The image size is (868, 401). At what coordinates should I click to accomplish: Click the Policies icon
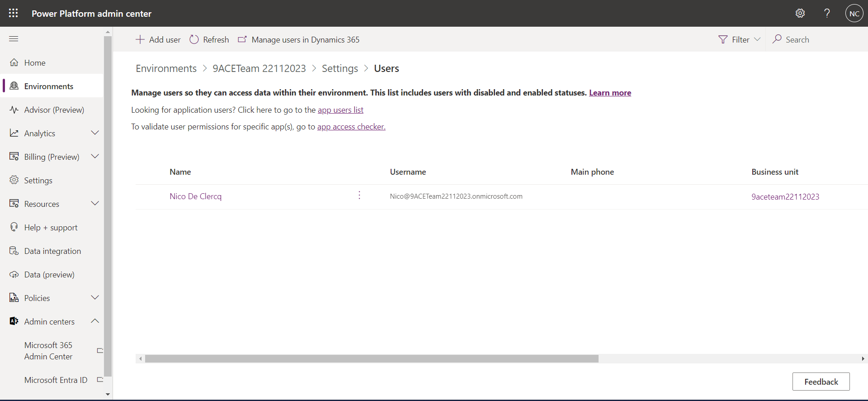pos(14,298)
